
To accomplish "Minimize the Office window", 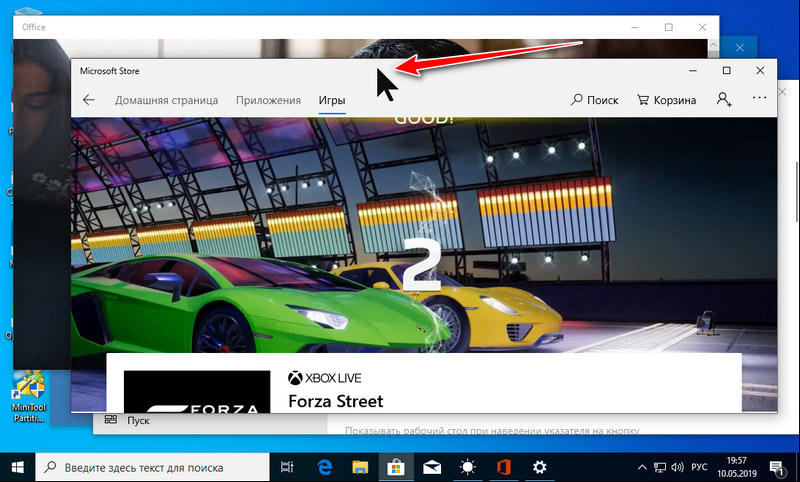I will [x=635, y=27].
